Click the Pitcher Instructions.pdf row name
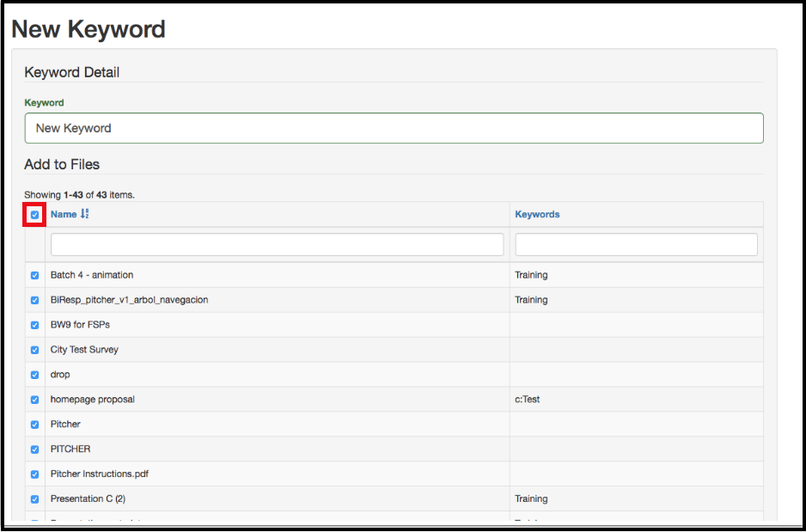Screen dimensions: 806x532 coord(100,474)
